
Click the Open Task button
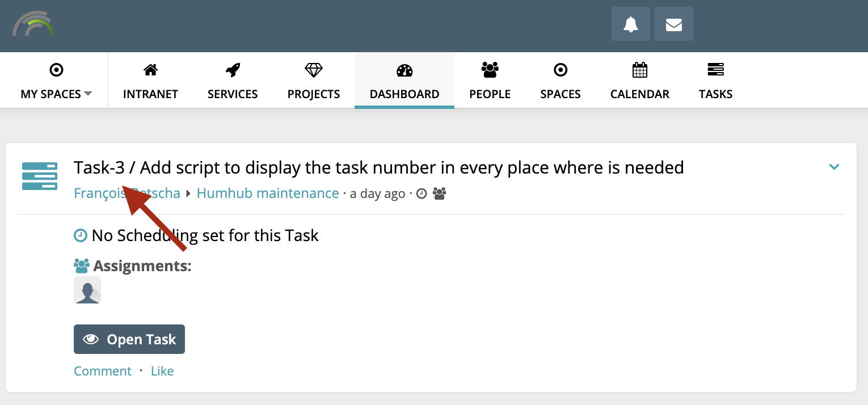(129, 339)
